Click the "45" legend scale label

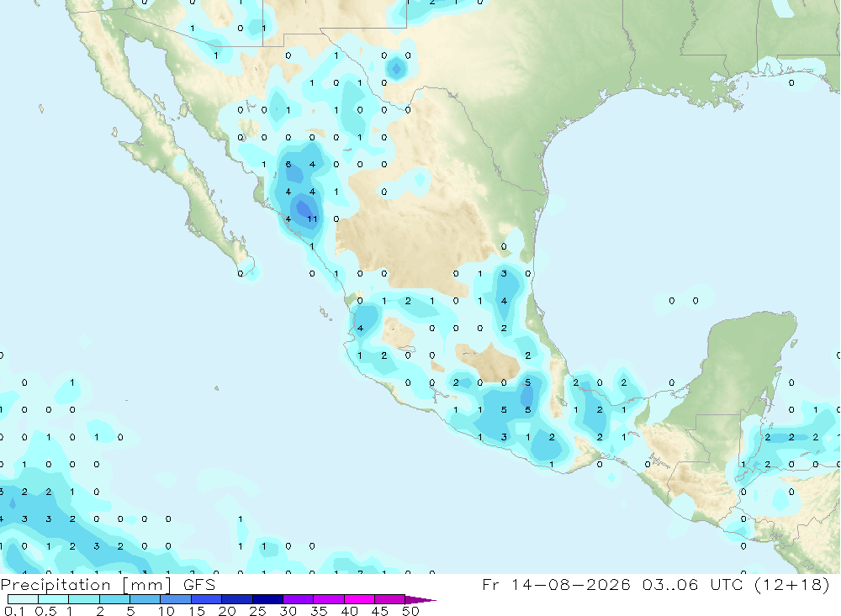coord(380,611)
